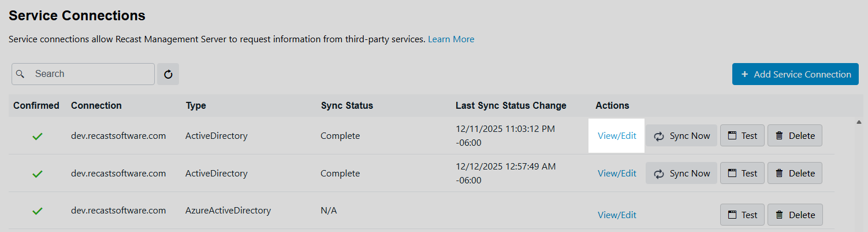
Task: Open View/Edit for second ActiveDirectory connection
Action: point(617,174)
